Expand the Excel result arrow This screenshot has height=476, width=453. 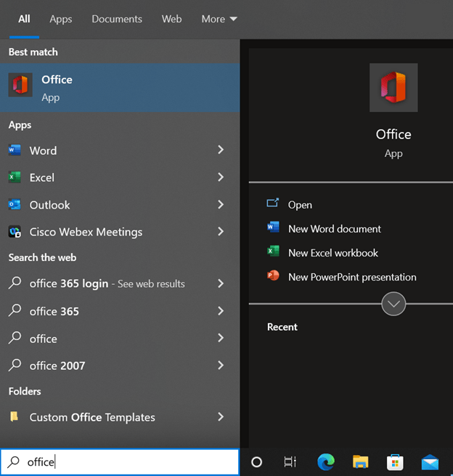tap(221, 177)
